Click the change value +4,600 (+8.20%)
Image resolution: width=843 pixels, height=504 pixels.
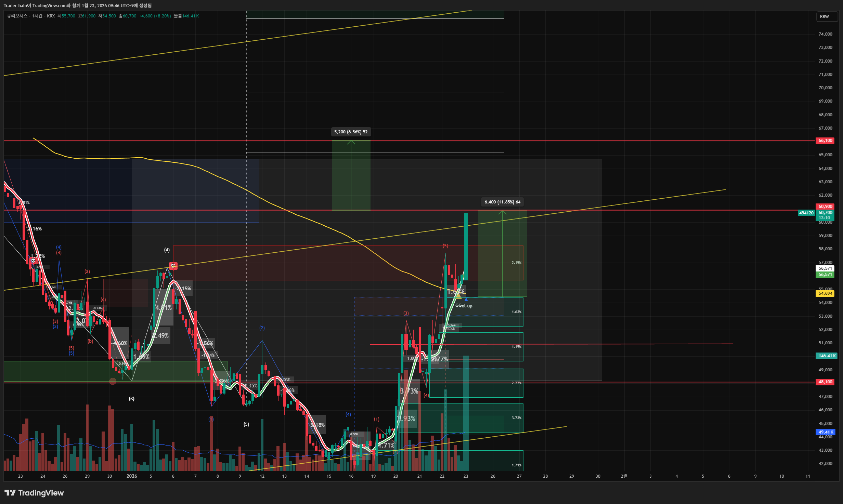[155, 16]
